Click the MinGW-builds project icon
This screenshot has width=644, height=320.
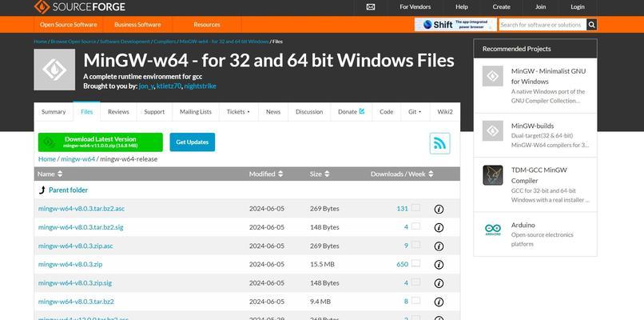(492, 130)
